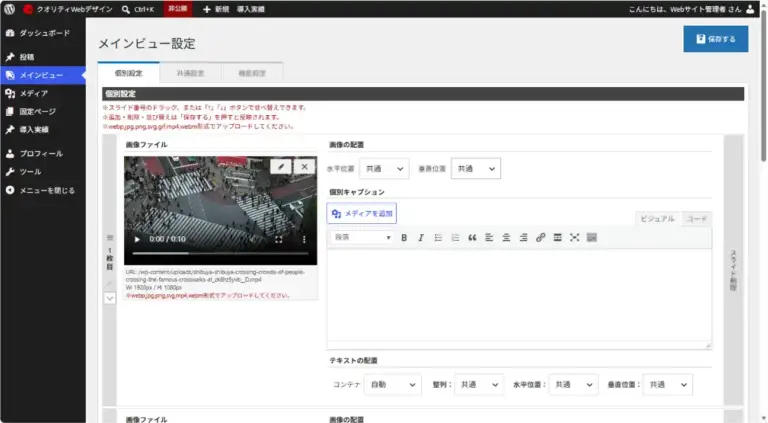Click メディアを追加 button
Screen dimensions: 768x423
[362, 213]
